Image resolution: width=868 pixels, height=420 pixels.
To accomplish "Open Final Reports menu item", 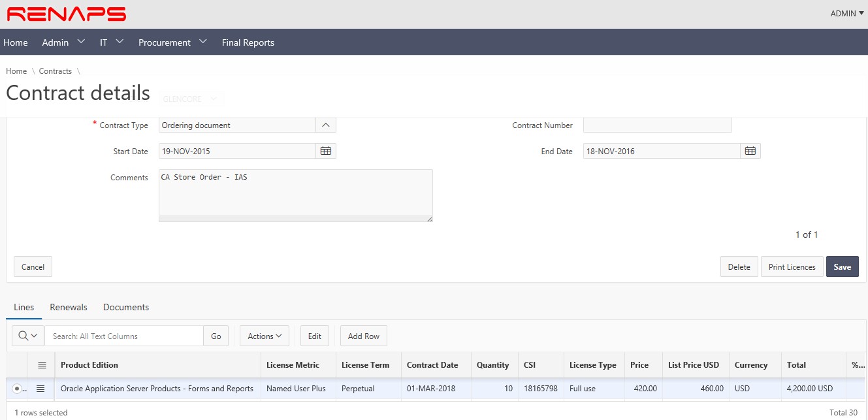I will 248,42.
